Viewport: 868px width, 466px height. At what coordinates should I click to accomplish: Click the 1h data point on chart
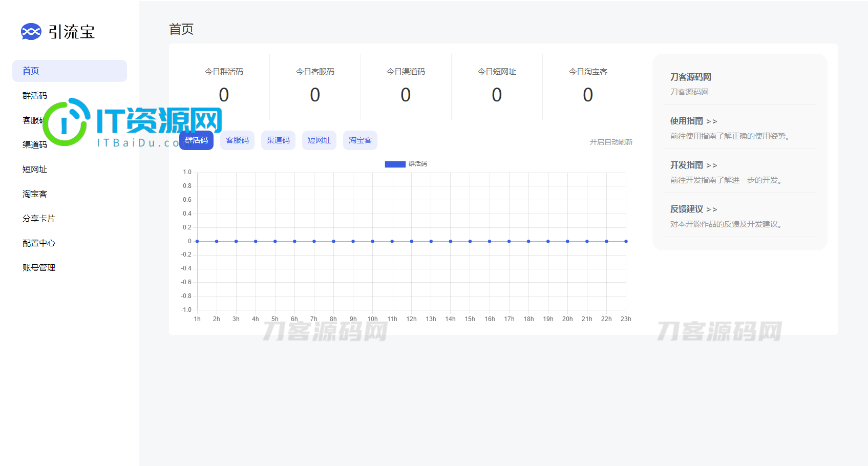[197, 241]
